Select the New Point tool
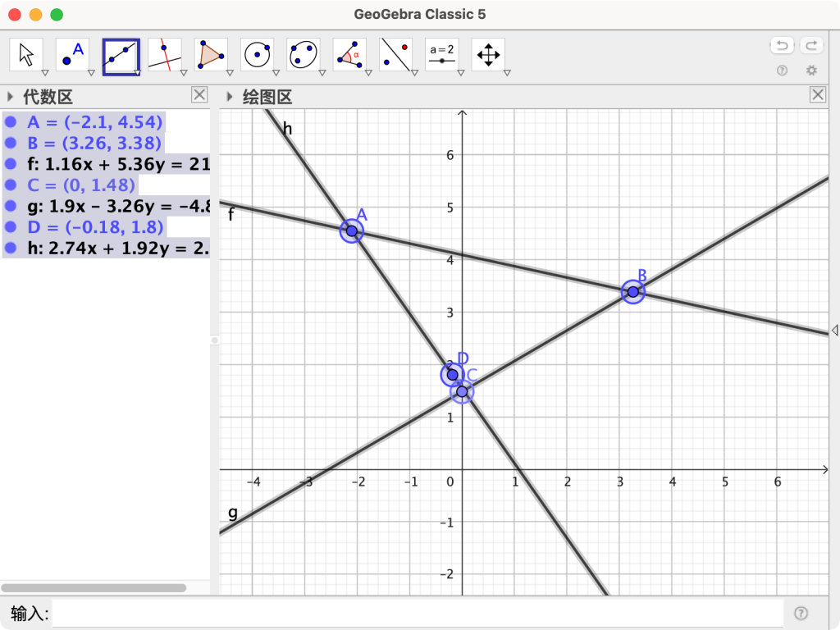840x630 pixels. 73,55
